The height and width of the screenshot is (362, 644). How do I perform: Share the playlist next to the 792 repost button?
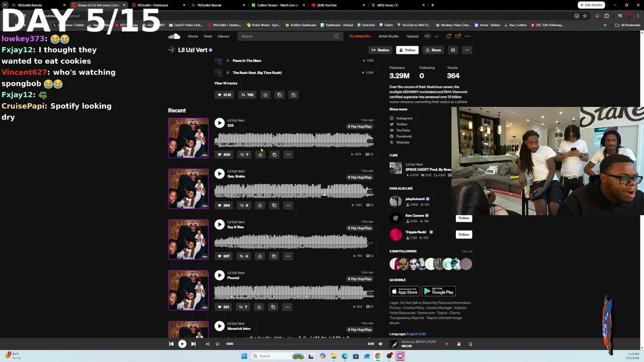tap(265, 95)
